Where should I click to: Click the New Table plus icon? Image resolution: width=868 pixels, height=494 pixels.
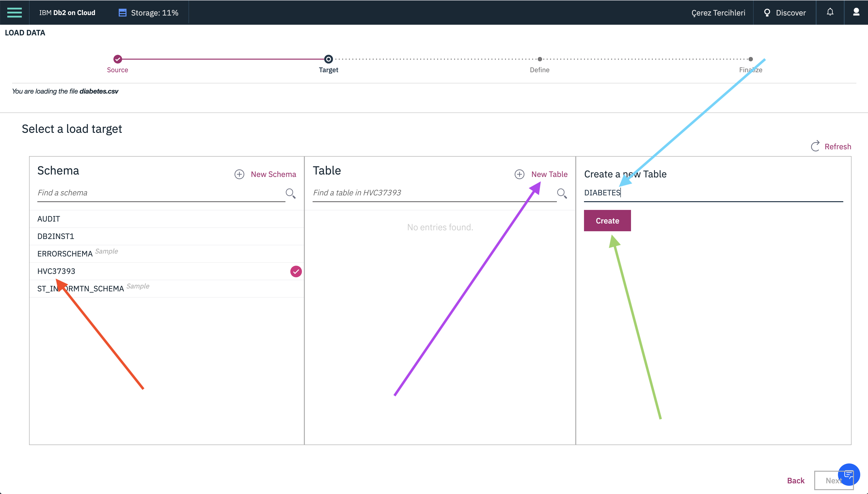pos(519,174)
